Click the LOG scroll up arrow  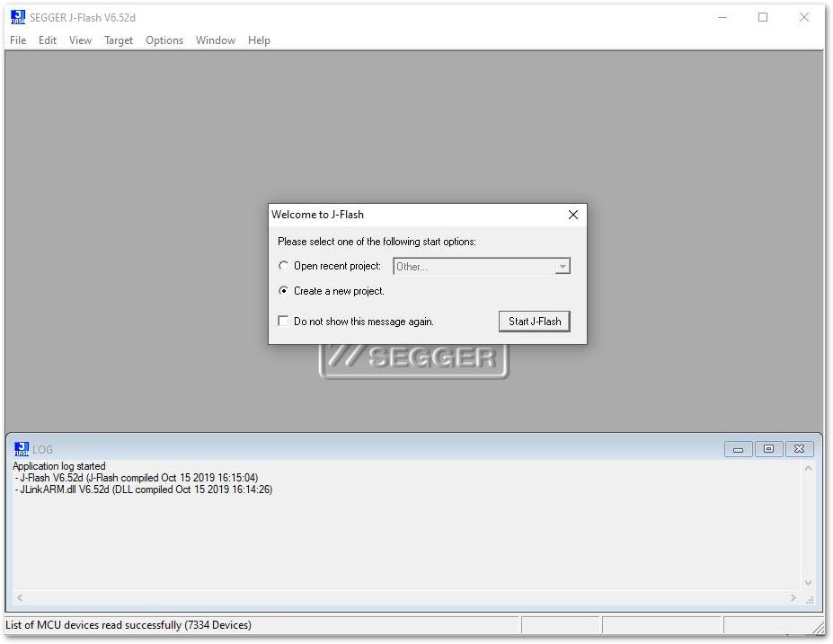point(808,468)
